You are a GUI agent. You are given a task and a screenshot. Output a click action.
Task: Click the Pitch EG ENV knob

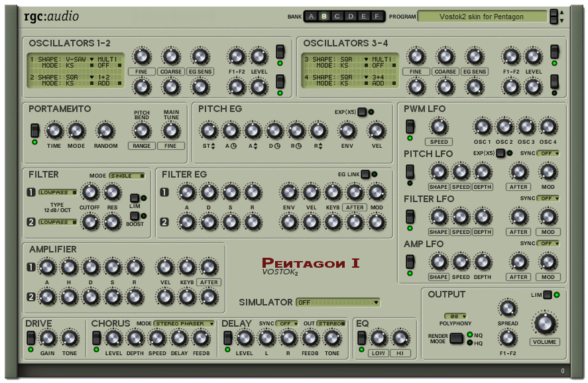click(347, 131)
